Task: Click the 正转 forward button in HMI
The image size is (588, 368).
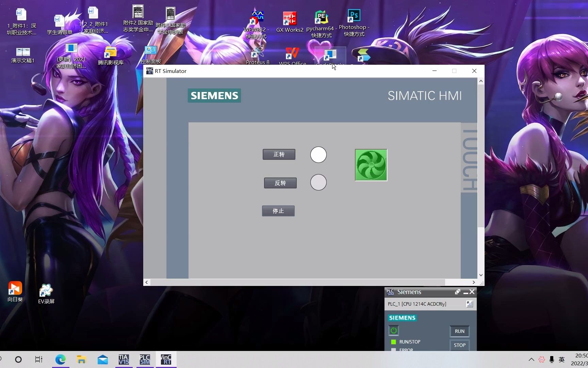Action: tap(279, 154)
